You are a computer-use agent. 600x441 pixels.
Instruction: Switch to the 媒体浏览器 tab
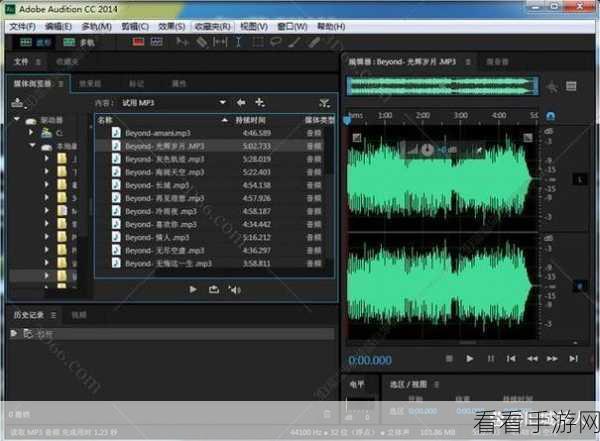[33, 83]
